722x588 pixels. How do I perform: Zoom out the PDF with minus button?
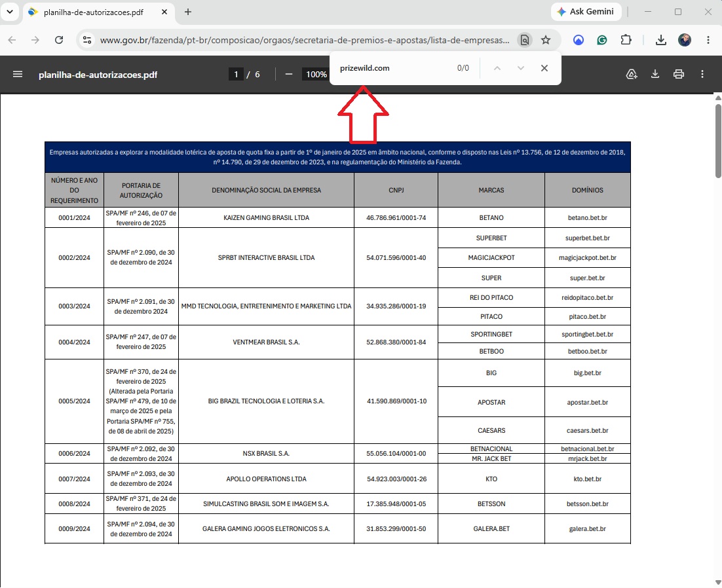click(x=289, y=74)
